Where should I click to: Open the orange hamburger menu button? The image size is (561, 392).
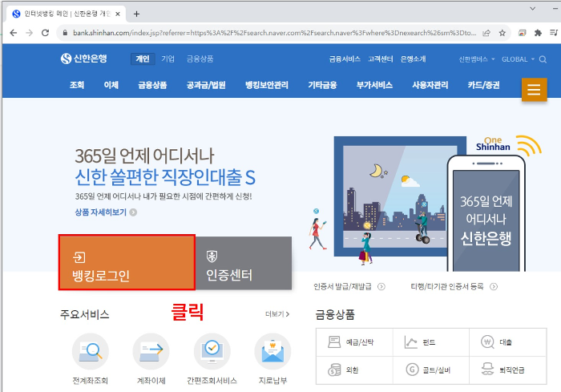(x=534, y=89)
